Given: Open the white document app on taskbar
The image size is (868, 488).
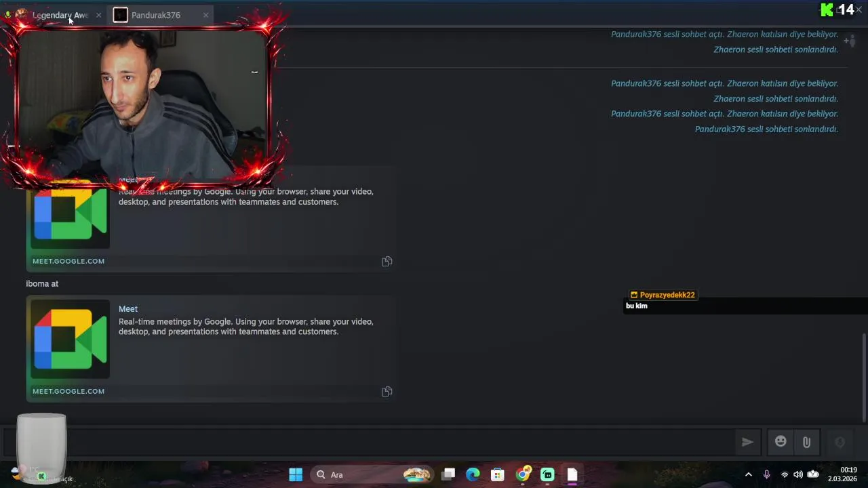Looking at the screenshot, I should (x=572, y=474).
